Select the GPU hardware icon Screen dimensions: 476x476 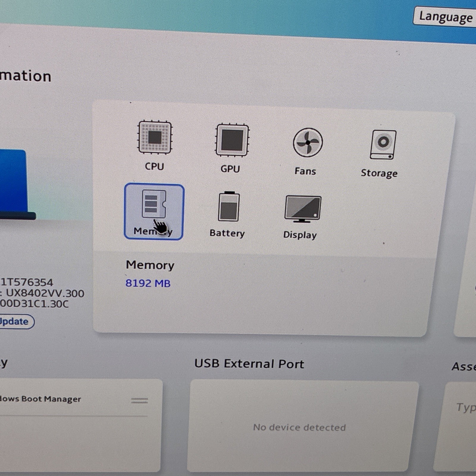click(232, 140)
